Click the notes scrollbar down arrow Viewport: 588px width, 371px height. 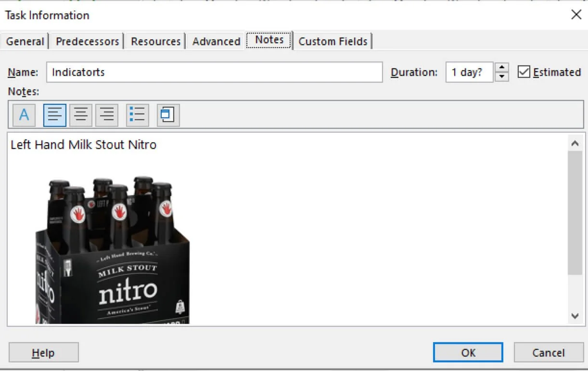(x=575, y=316)
